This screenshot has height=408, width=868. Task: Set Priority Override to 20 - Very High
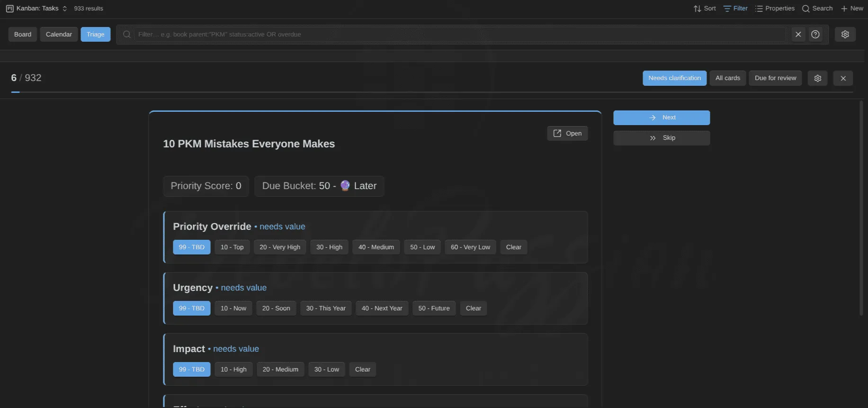click(x=280, y=247)
